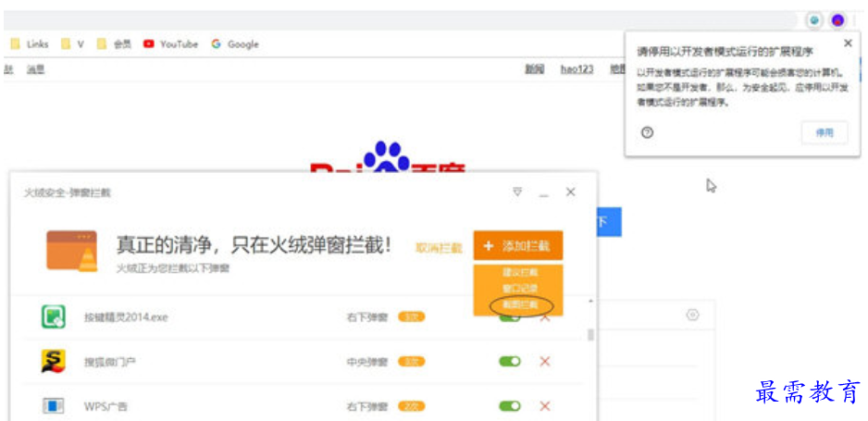868x421 pixels.
Task: Delete the 按键精灵2014.exe blocking rule
Action: point(545,317)
